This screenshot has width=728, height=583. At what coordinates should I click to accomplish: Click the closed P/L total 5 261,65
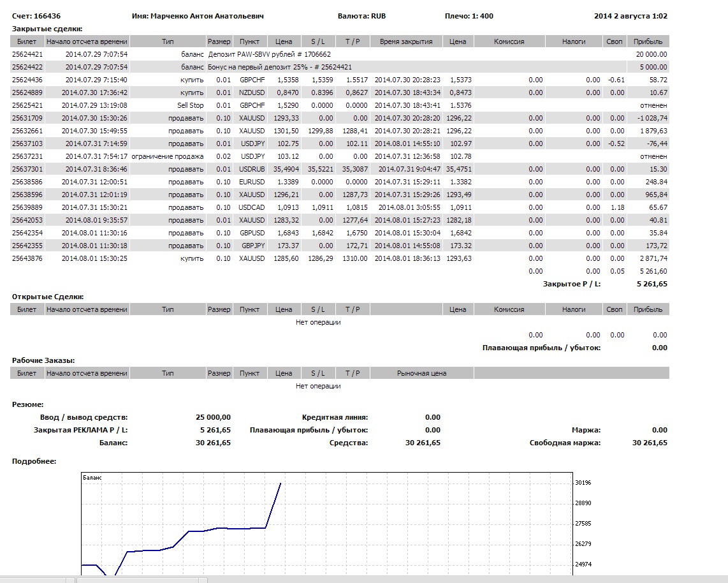click(650, 284)
